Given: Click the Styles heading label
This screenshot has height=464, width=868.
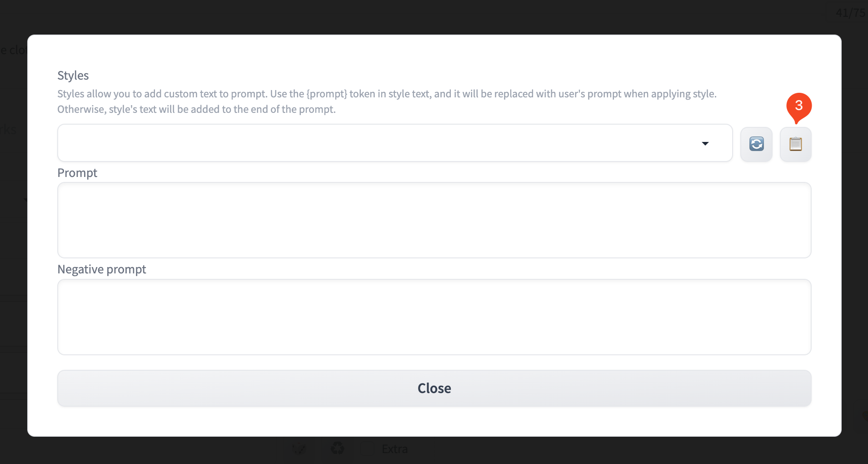Looking at the screenshot, I should click(x=73, y=76).
